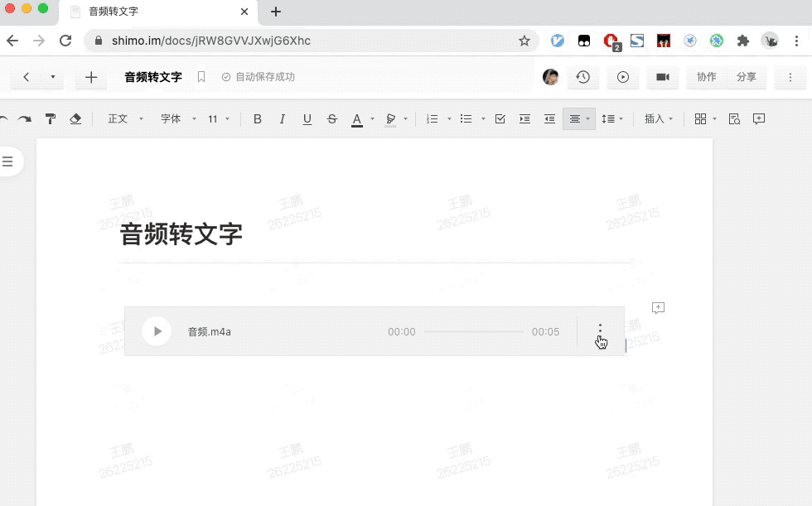Screen dimensions: 812x506
Task: Add a comment using the comment icon
Action: click(758, 118)
